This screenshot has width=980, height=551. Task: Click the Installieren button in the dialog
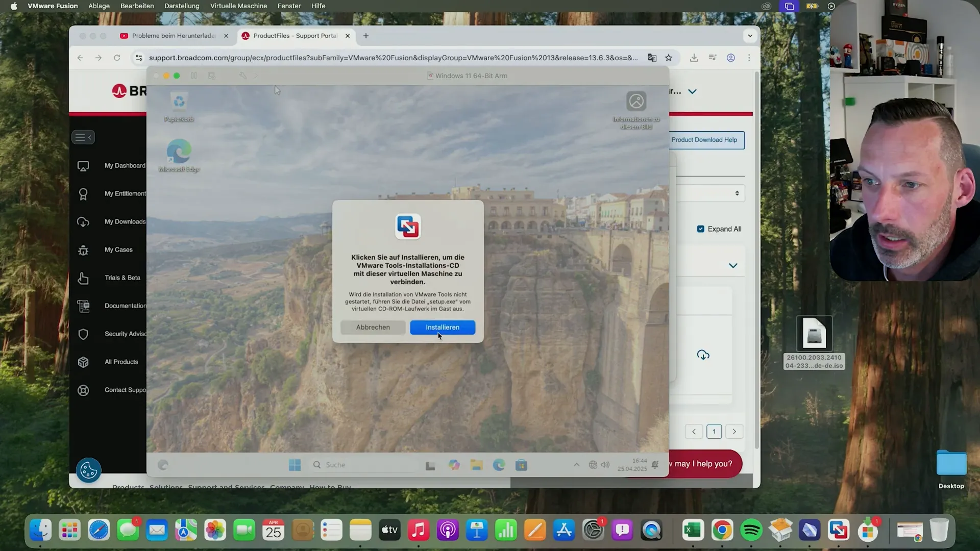pos(443,327)
